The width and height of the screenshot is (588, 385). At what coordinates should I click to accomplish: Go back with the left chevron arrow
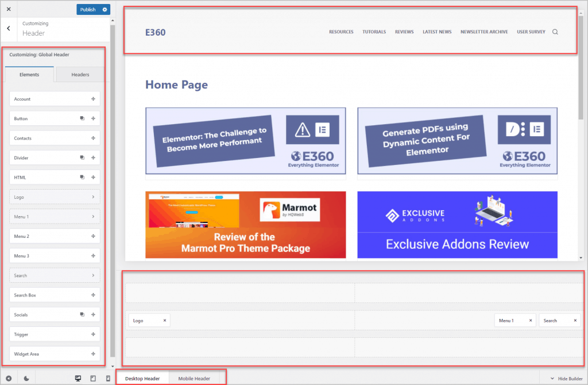9,28
